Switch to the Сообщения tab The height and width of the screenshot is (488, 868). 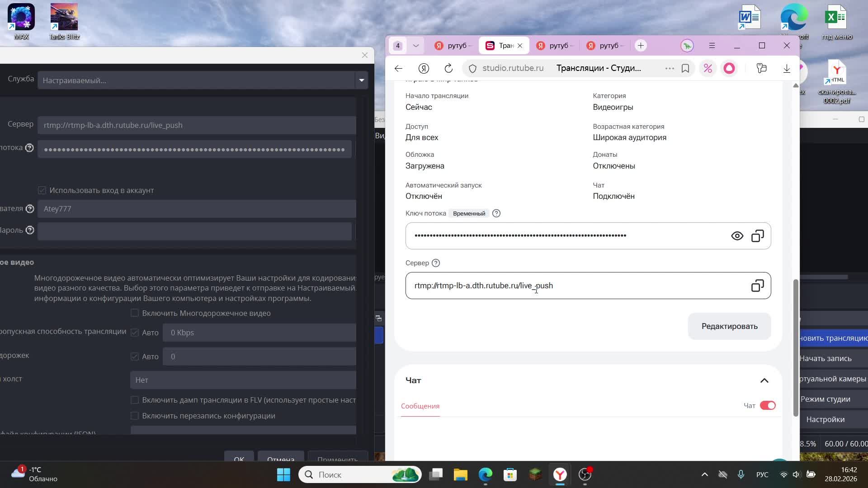tap(420, 406)
